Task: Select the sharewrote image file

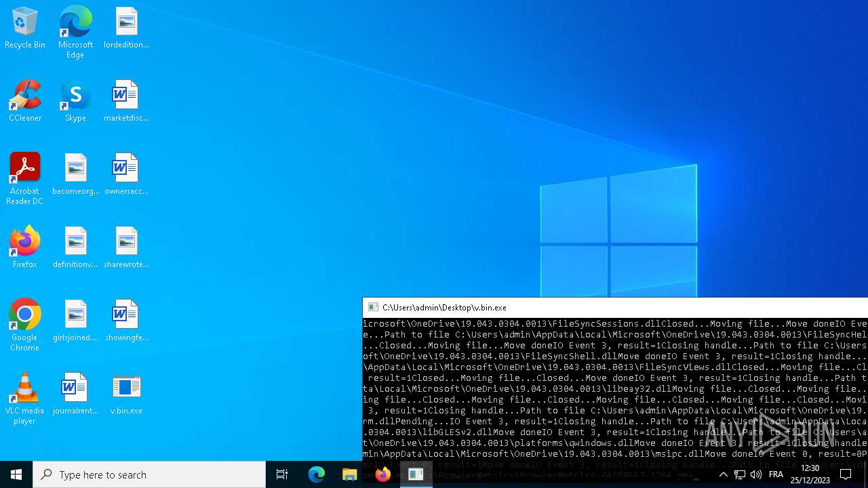Action: [x=126, y=248]
